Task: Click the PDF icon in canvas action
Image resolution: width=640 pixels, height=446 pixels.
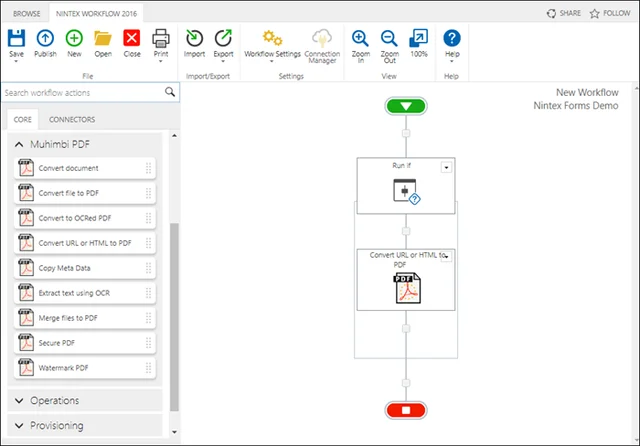Action: click(x=407, y=288)
